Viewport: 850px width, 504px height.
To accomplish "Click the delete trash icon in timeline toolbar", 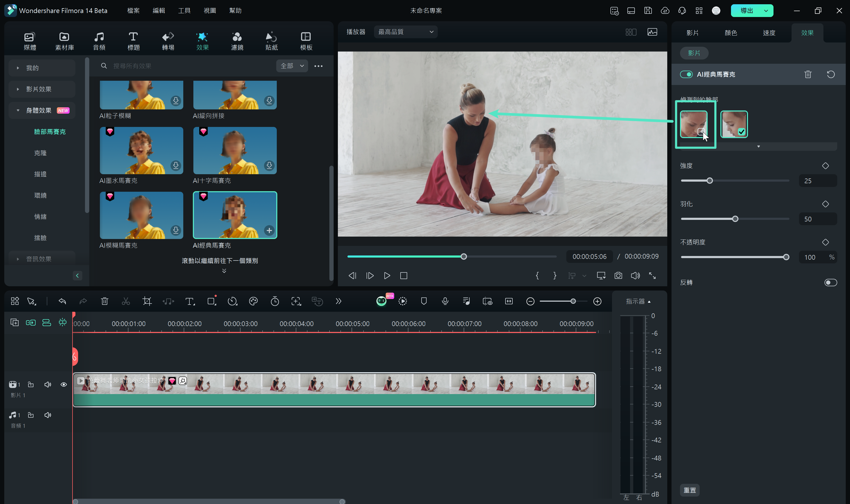I will [x=104, y=301].
